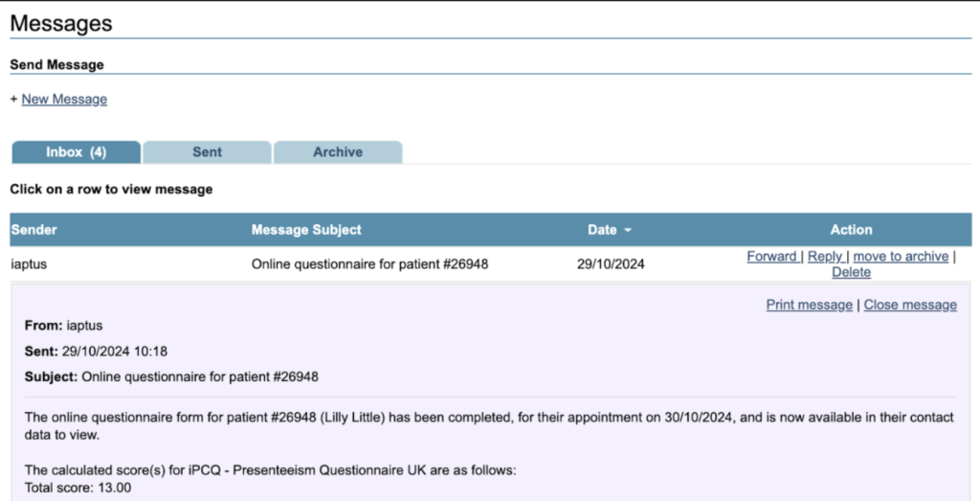Viewport: 980px width, 501px height.
Task: Sort by the Message Subject column header
Action: 306,230
